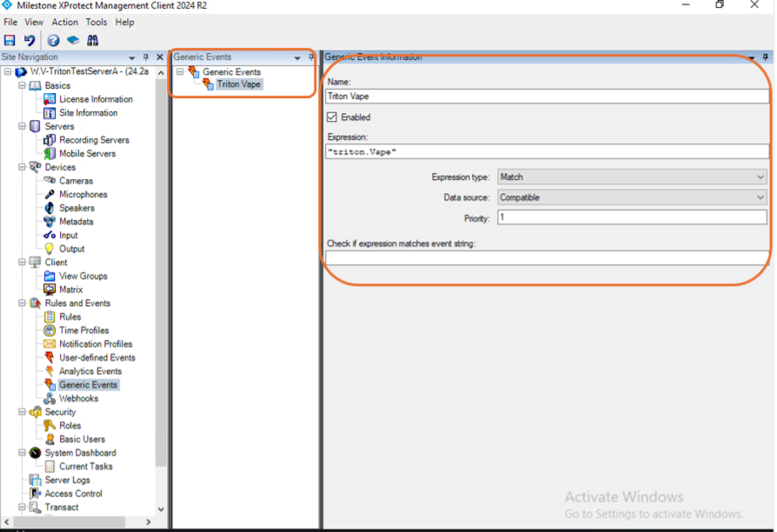Click the horizontal scrollbar left arrow
This screenshot has height=532, width=777.
tap(6, 522)
